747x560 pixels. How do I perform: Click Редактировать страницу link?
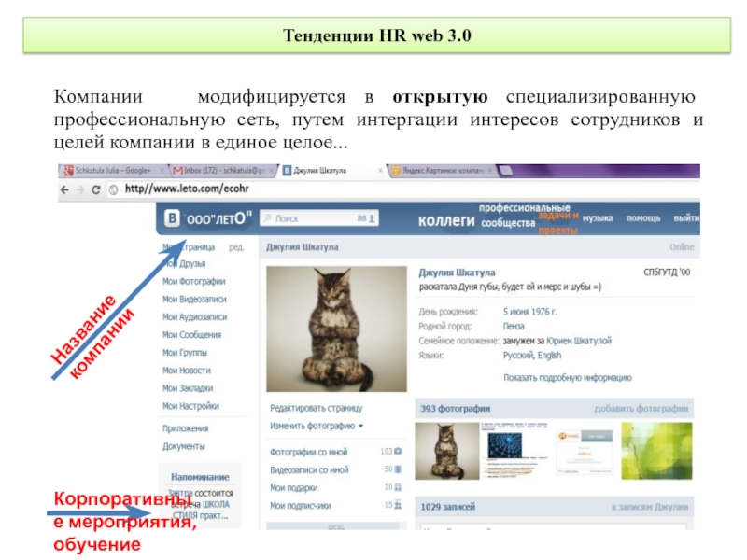click(316, 408)
